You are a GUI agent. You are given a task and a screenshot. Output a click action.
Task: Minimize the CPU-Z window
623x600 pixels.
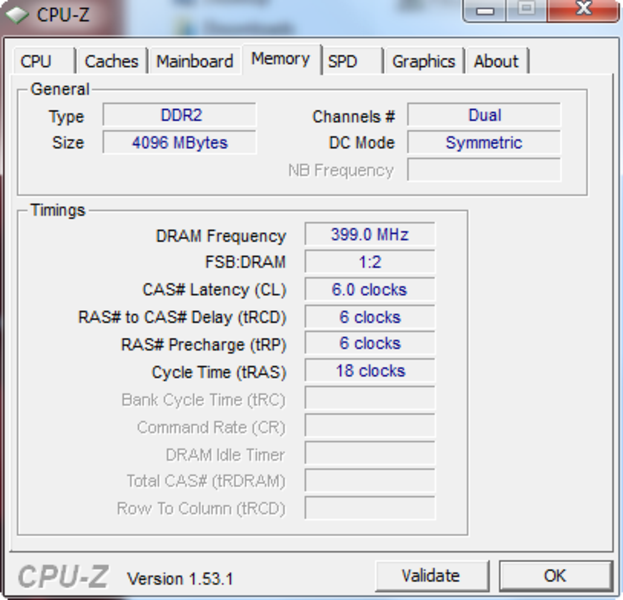tap(485, 10)
